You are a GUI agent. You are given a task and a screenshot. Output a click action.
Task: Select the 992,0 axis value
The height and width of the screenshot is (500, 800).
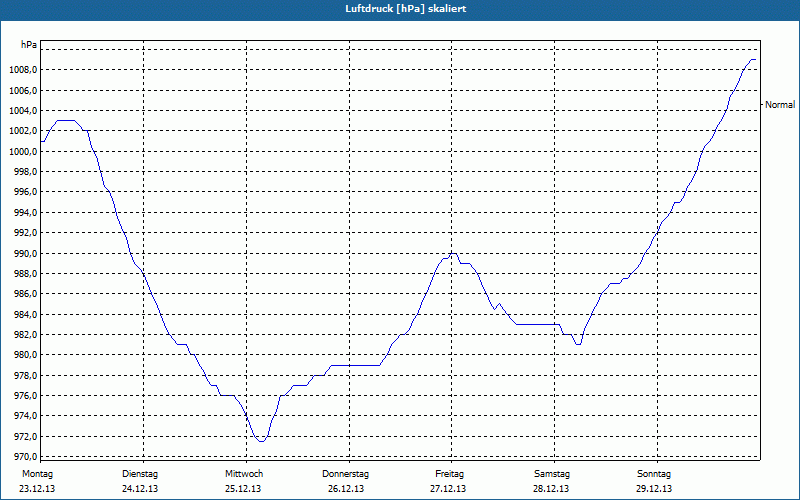pyautogui.click(x=25, y=233)
